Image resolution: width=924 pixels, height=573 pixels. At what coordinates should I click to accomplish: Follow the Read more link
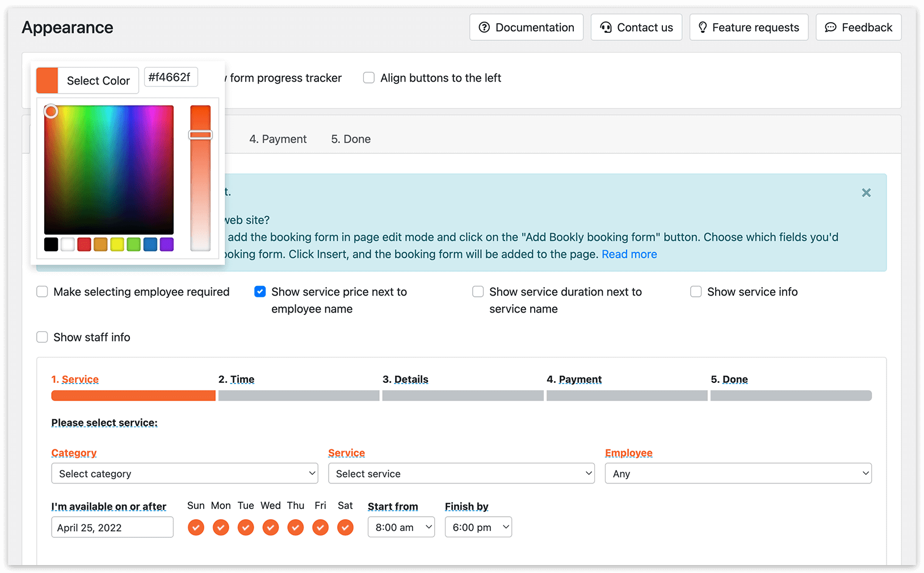[629, 254]
